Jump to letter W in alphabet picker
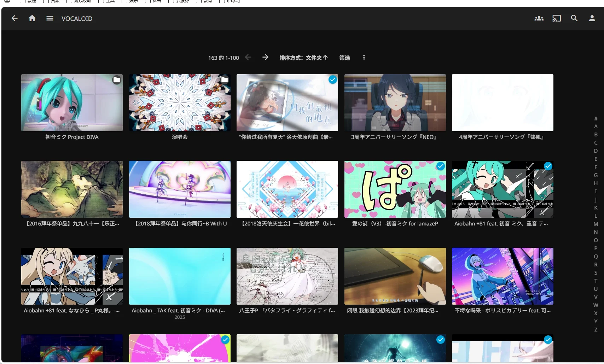 pos(596,305)
